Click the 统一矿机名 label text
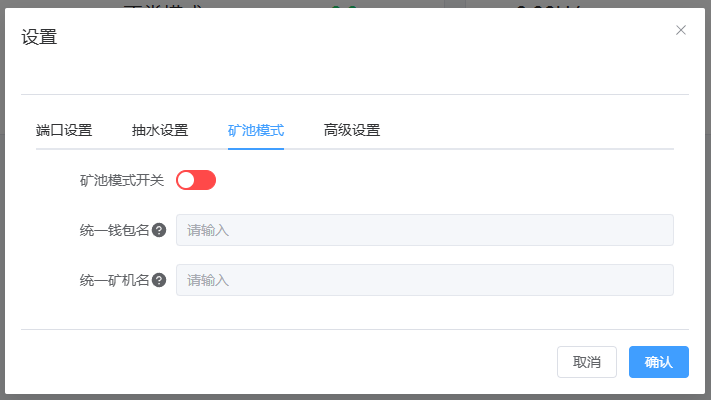Screen dimensions: 711x400 [x=114, y=280]
